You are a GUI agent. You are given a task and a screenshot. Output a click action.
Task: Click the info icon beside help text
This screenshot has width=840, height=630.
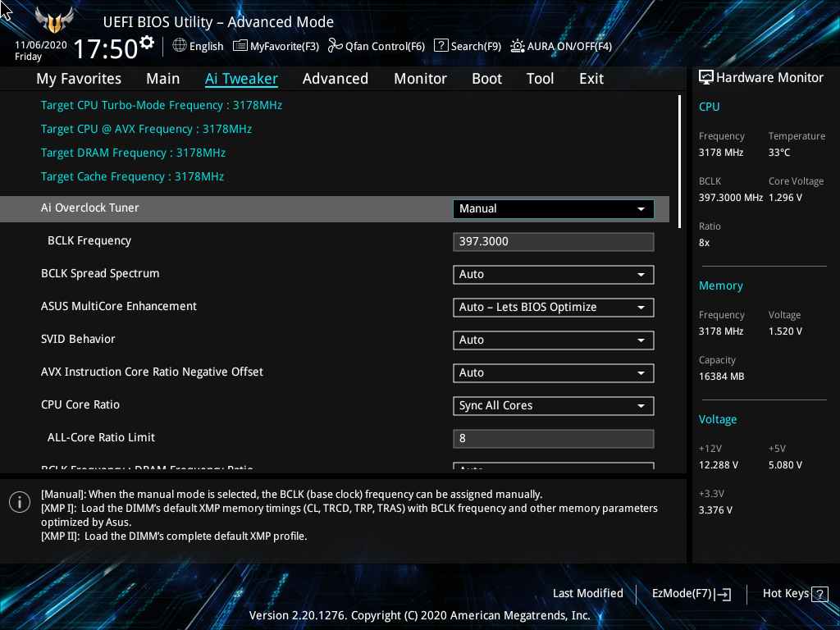click(20, 502)
